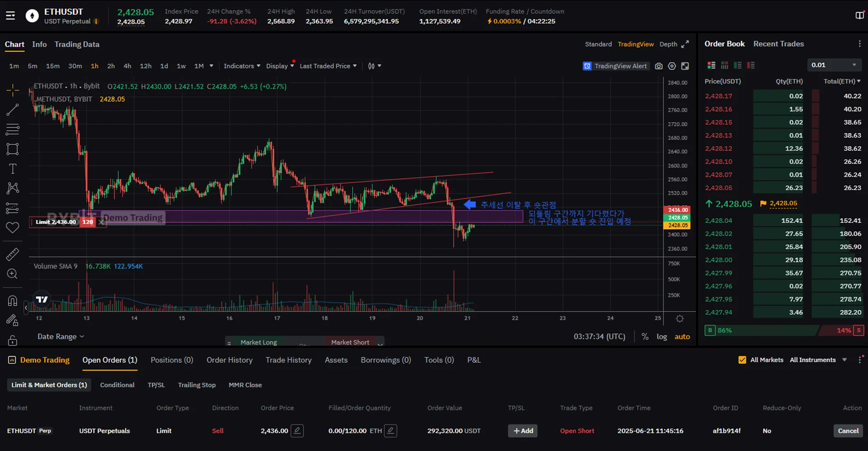Open the Display dropdown
868x451 pixels.
click(280, 66)
